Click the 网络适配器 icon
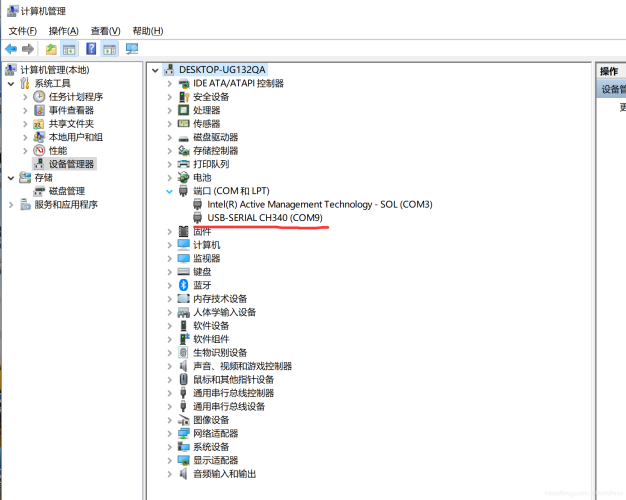Viewport: 626px width, 500px height. (183, 433)
